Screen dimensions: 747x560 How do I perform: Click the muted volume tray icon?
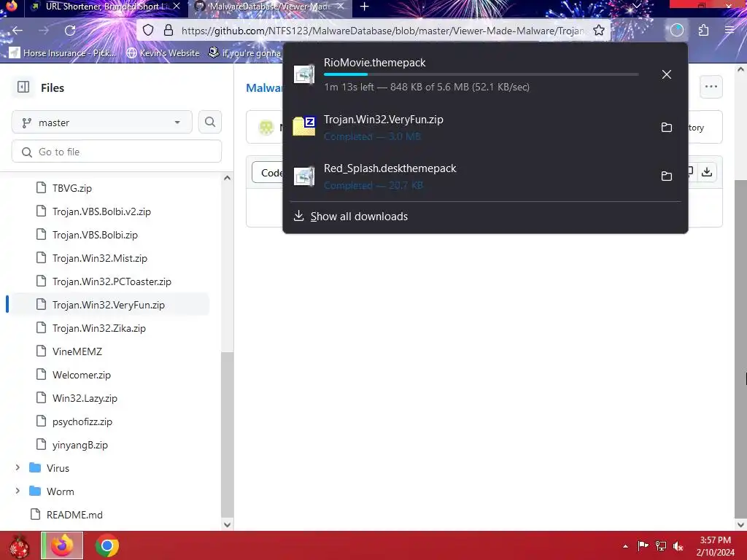[x=678, y=545]
